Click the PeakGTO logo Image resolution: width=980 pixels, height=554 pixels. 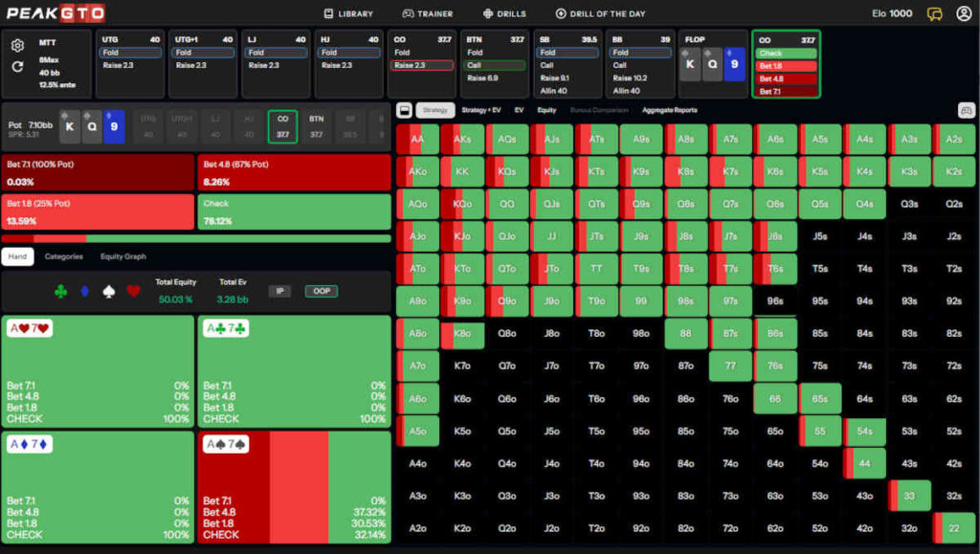tap(56, 13)
